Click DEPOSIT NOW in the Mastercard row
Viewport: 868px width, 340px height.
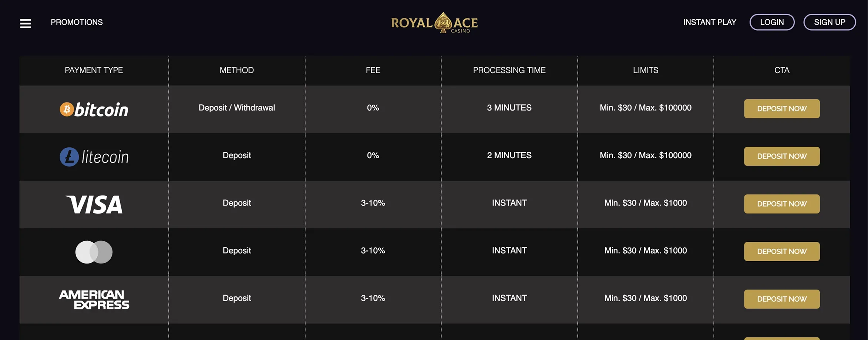point(781,251)
